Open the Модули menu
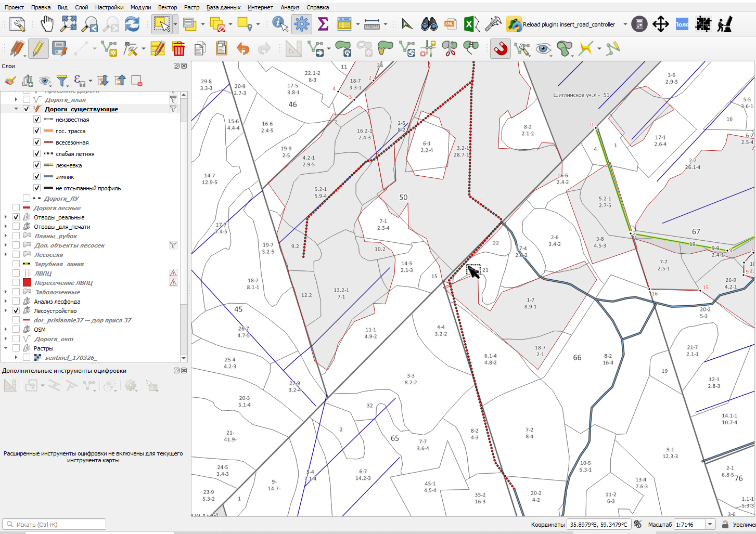Viewport: 756px width, 534px height. [141, 7]
